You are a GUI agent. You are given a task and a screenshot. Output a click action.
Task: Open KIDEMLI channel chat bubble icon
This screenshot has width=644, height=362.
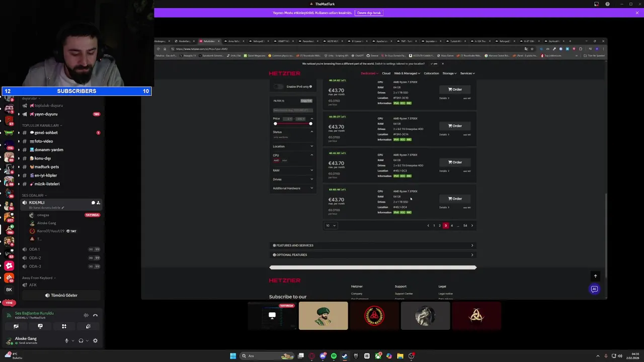click(x=93, y=203)
